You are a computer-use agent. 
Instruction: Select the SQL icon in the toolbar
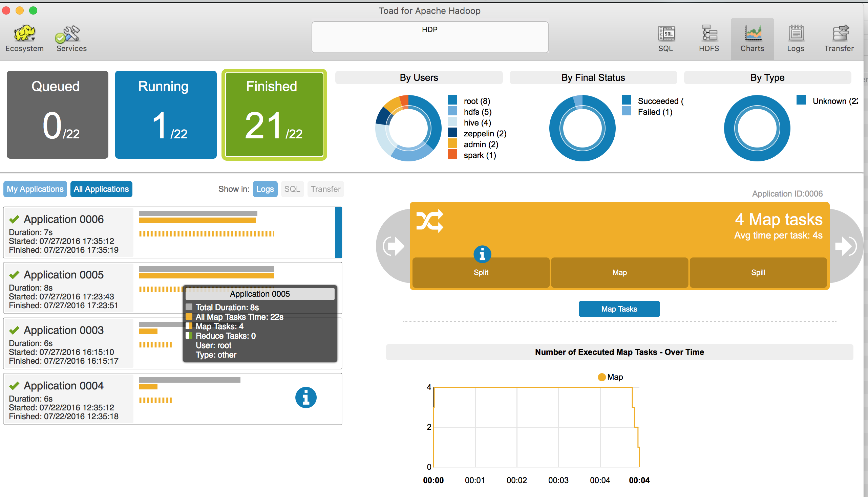tap(665, 38)
